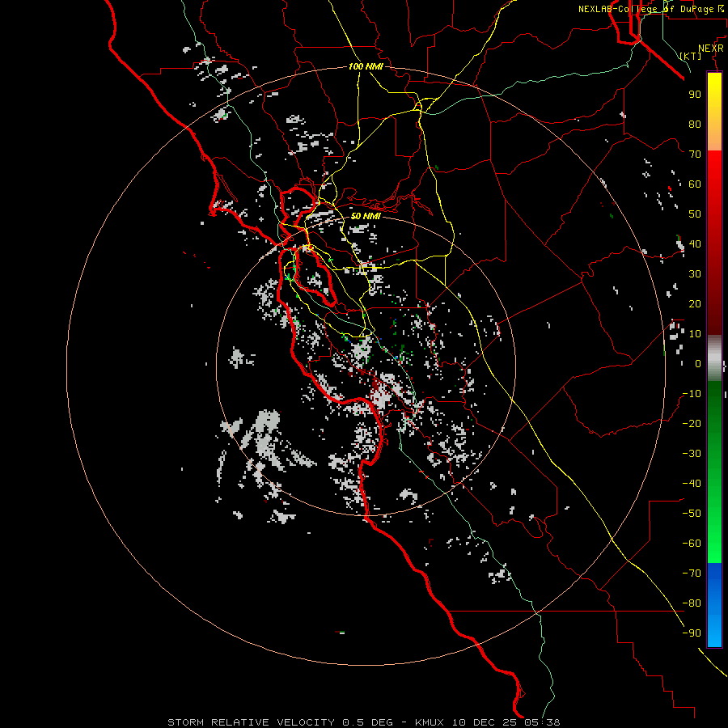Click the 50 value on the velocity scale
This screenshot has width=728, height=728.
(x=695, y=214)
